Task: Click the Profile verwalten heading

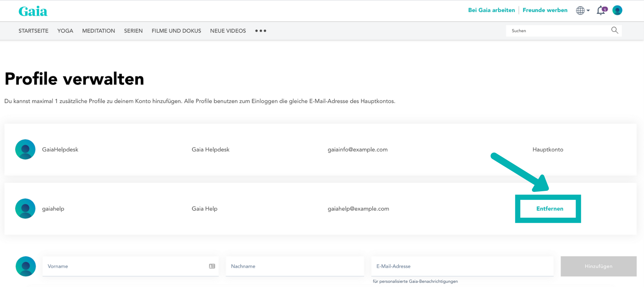Action: pos(74,79)
